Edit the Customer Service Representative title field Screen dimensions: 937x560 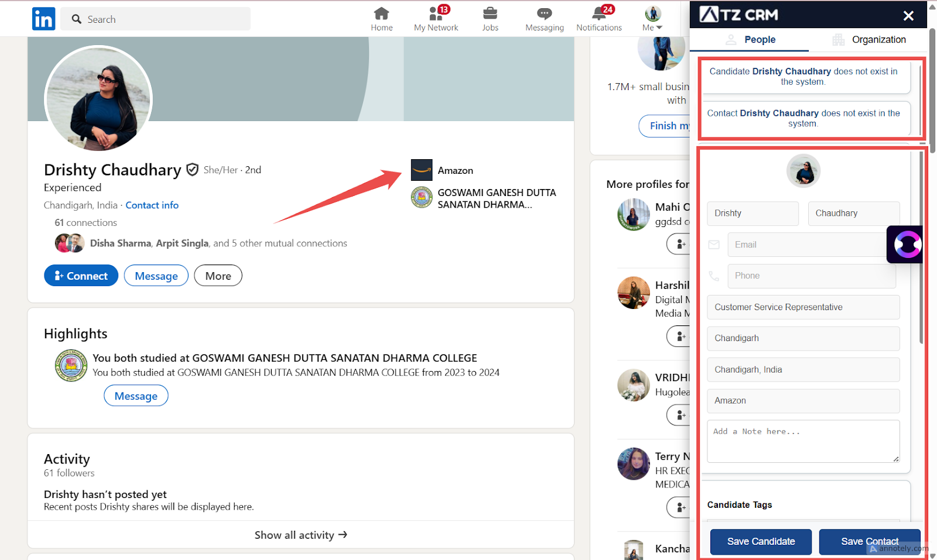[803, 307]
